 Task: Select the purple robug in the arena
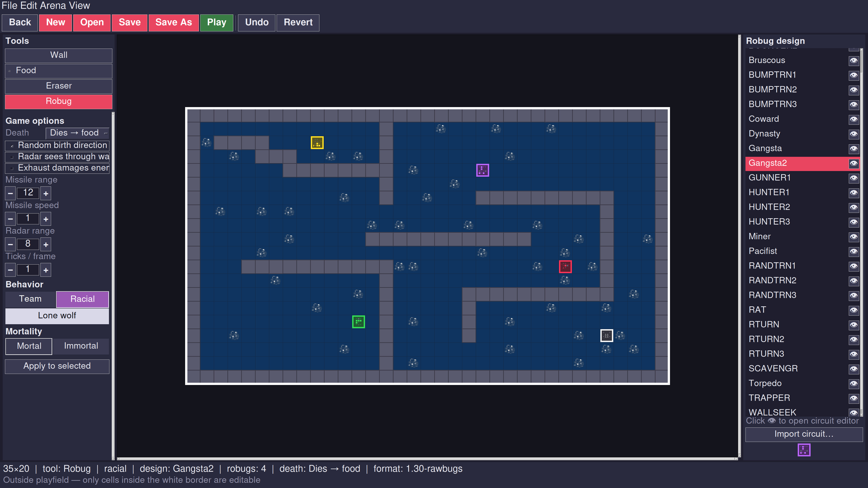point(482,170)
